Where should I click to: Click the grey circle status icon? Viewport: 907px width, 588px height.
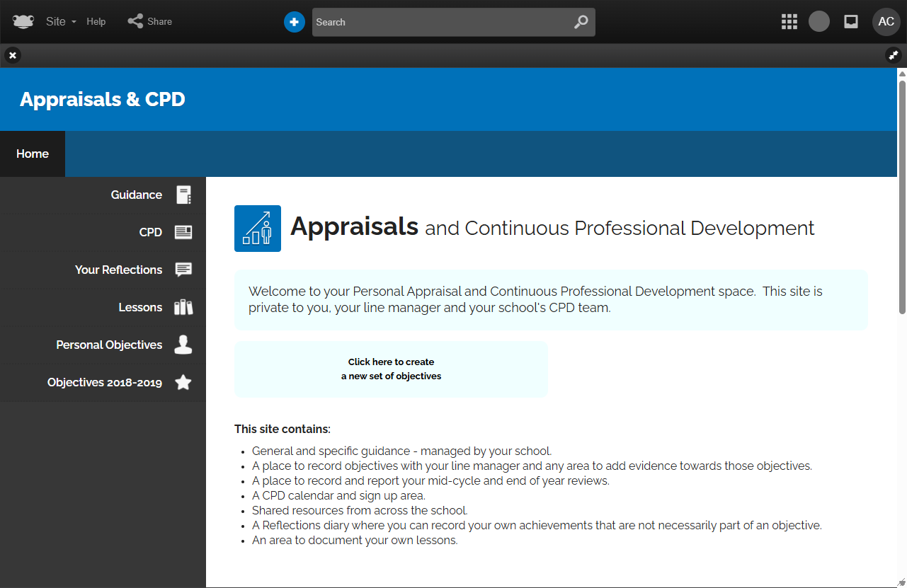tap(819, 21)
